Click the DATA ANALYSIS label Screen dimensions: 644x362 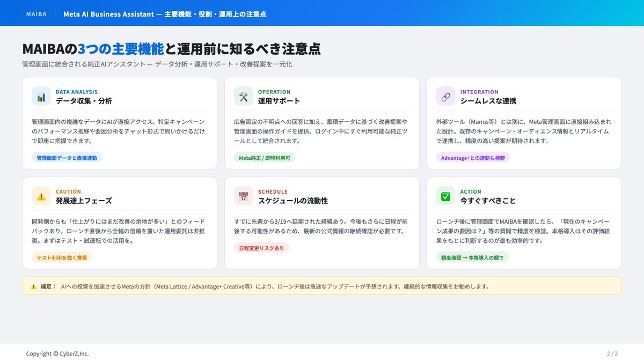[x=77, y=92]
